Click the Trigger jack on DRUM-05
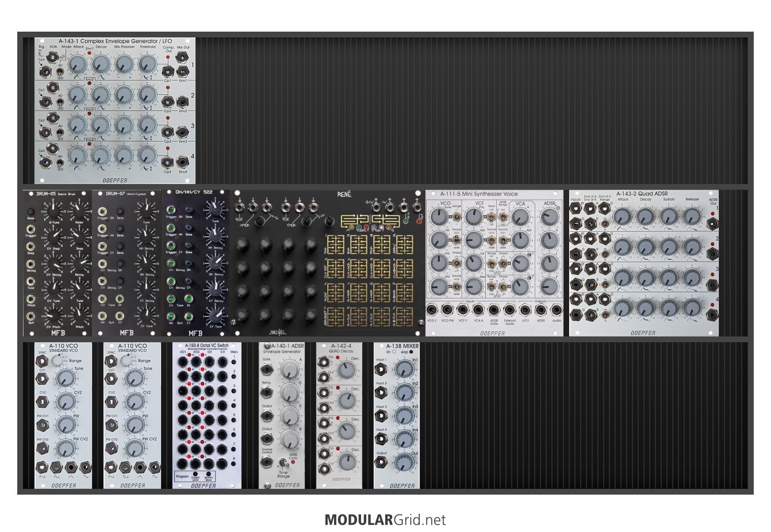The width and height of the screenshot is (771, 532). [x=31, y=229]
